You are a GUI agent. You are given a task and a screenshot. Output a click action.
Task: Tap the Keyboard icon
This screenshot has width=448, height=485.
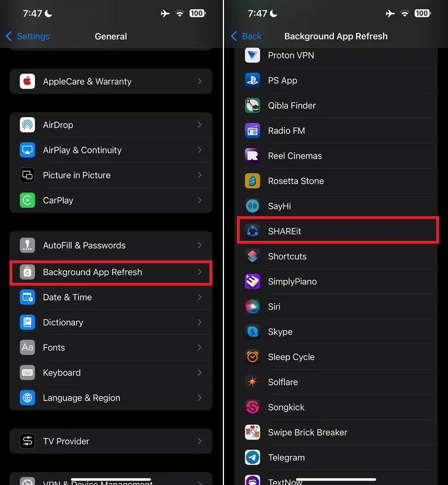pyautogui.click(x=27, y=372)
